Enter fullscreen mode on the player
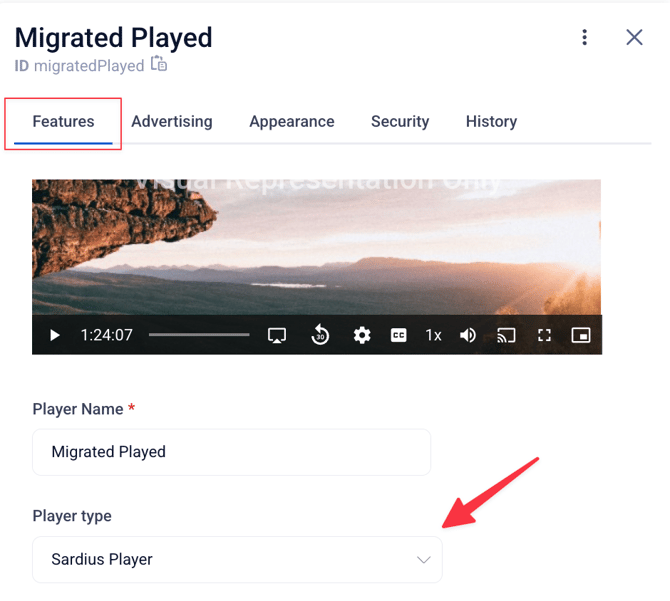This screenshot has height=601, width=670. tap(544, 336)
